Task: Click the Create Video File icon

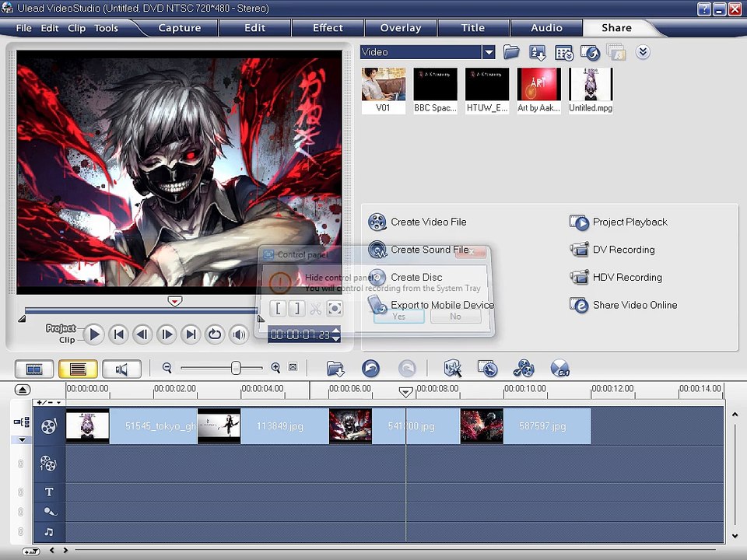Action: 377,222
